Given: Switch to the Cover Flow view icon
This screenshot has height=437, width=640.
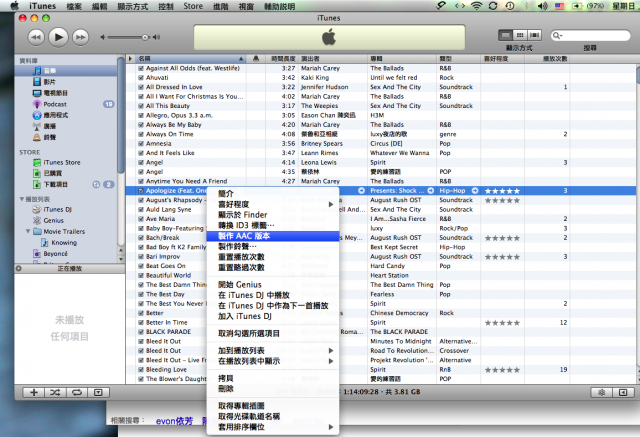Looking at the screenshot, I should click(534, 35).
